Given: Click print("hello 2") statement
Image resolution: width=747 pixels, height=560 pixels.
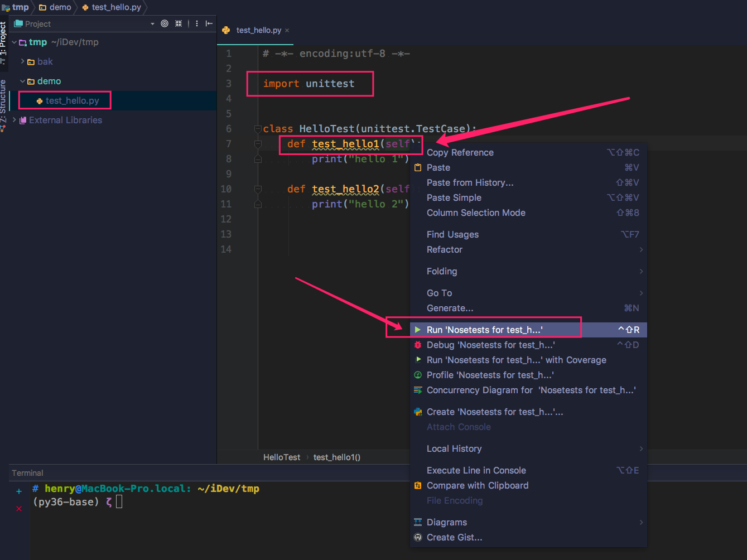Looking at the screenshot, I should (x=360, y=204).
